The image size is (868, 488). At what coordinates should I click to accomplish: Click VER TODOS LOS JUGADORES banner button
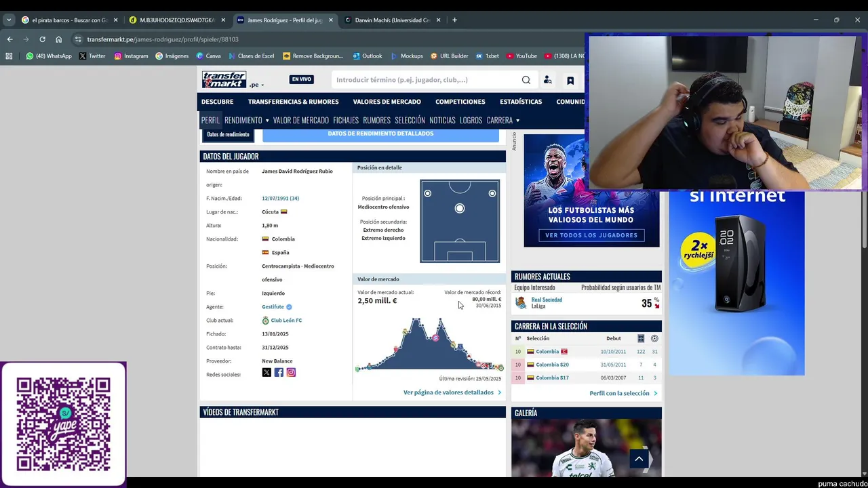591,235
